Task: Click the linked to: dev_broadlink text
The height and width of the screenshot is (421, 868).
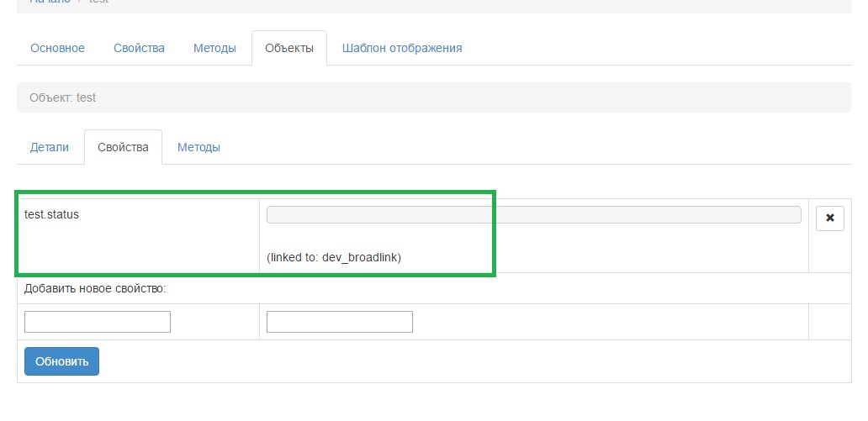Action: pos(334,258)
